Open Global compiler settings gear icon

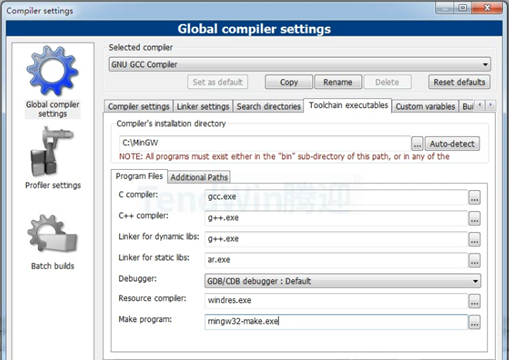(x=52, y=71)
